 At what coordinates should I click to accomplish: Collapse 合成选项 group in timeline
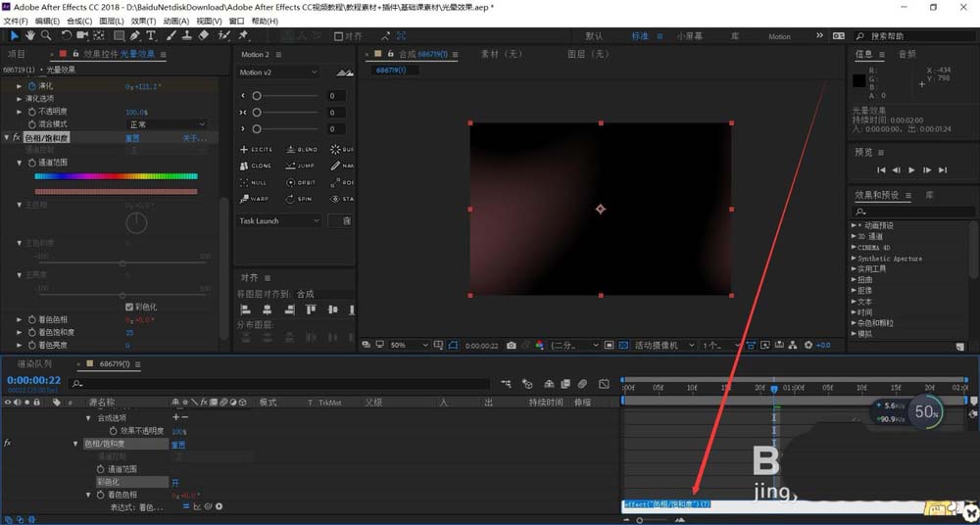[x=89, y=417]
